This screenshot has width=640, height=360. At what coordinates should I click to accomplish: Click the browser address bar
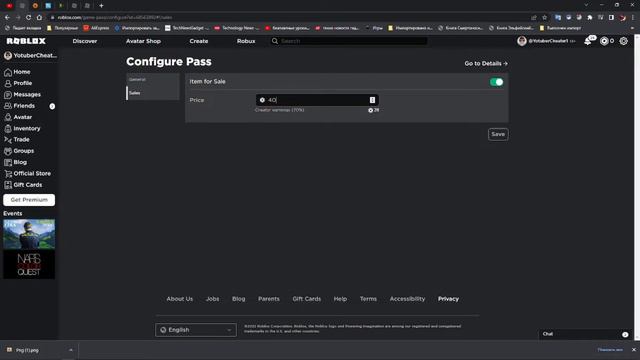(290, 18)
